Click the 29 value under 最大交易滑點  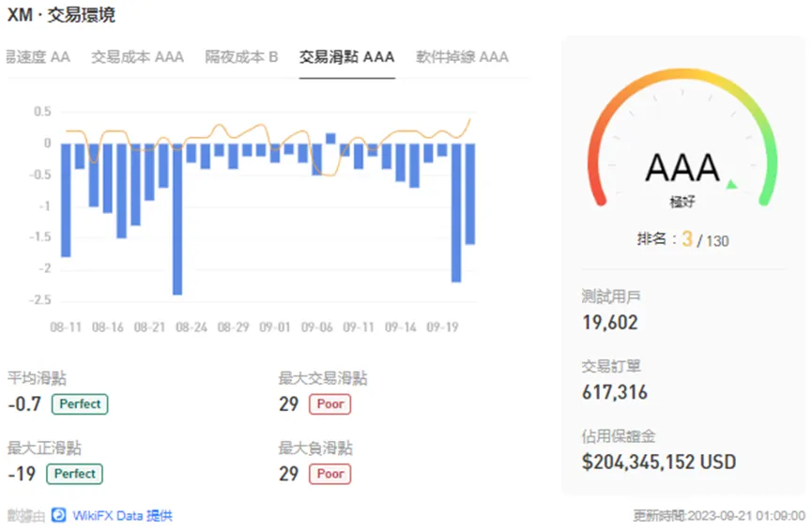click(288, 403)
